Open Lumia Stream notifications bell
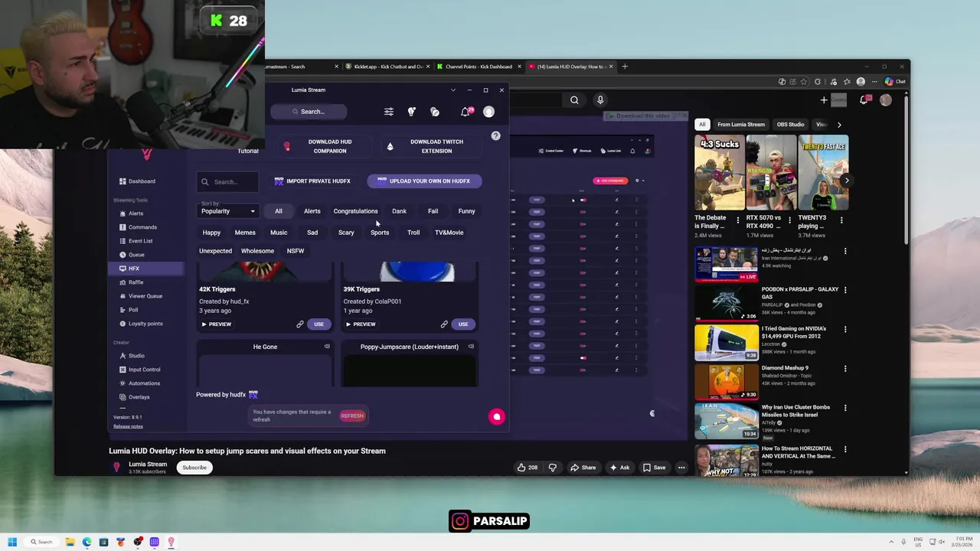980x551 pixels. 465,112
